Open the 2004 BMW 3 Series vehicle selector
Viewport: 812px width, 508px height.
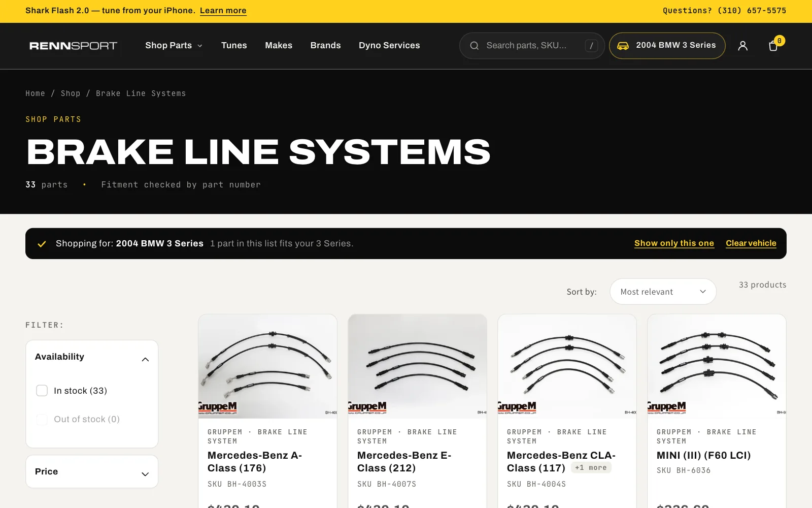pyautogui.click(x=667, y=46)
